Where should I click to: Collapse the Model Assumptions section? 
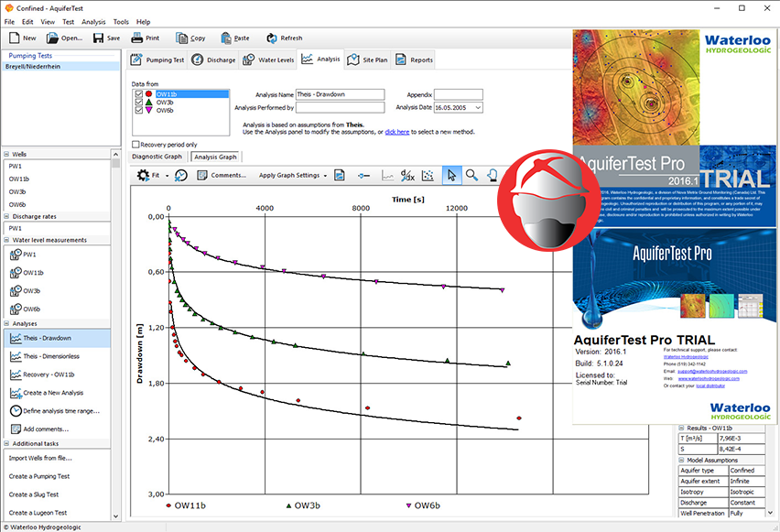point(681,461)
